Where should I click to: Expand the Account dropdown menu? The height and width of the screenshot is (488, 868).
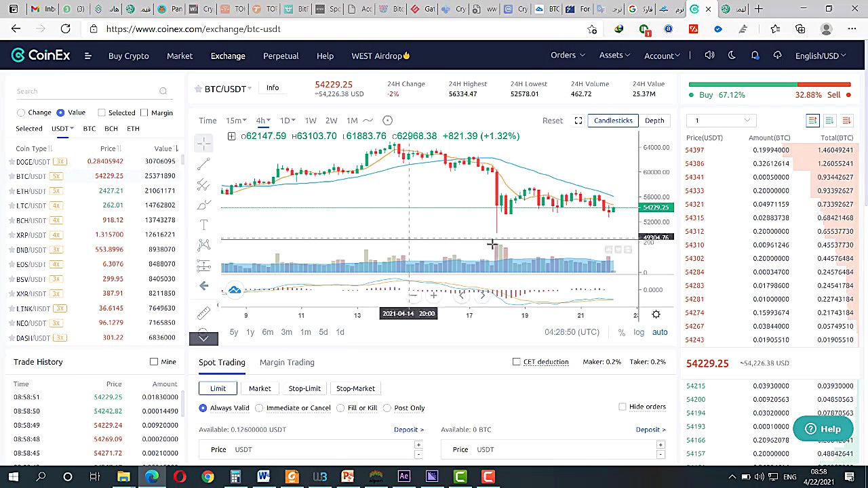point(662,56)
